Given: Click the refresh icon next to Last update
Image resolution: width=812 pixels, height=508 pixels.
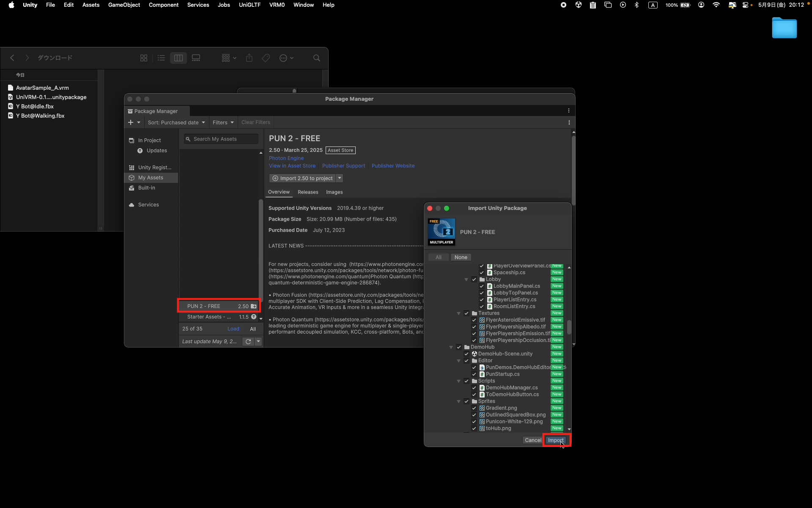Looking at the screenshot, I should [x=248, y=342].
